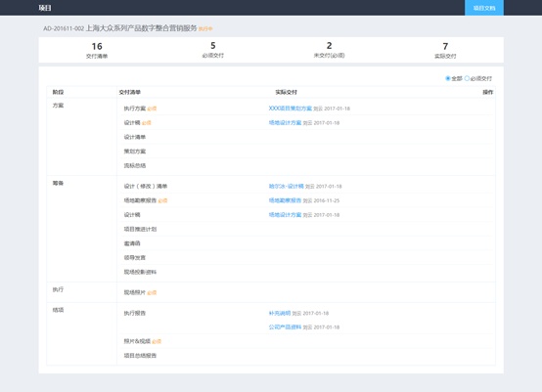The height and width of the screenshot is (392, 542).
Task: Open 场地设计方案 link in 筹备 stage
Action: [x=285, y=215]
